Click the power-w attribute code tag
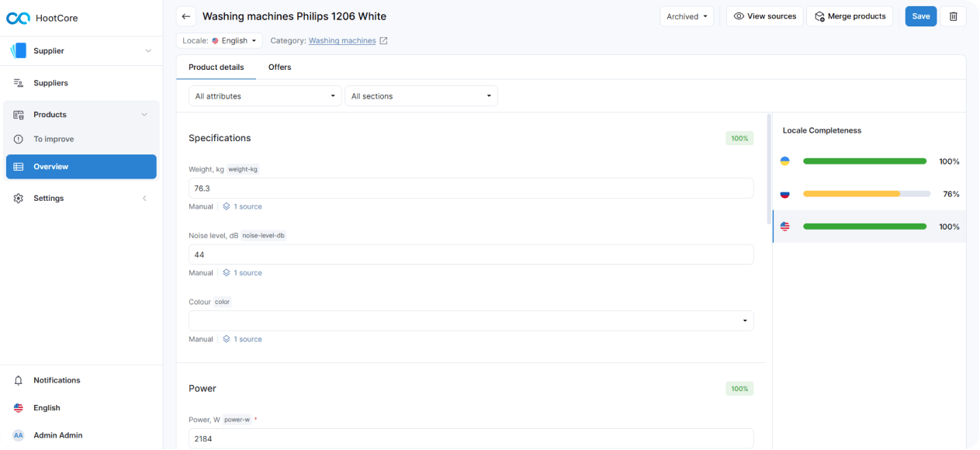This screenshot has width=980, height=450. [237, 420]
